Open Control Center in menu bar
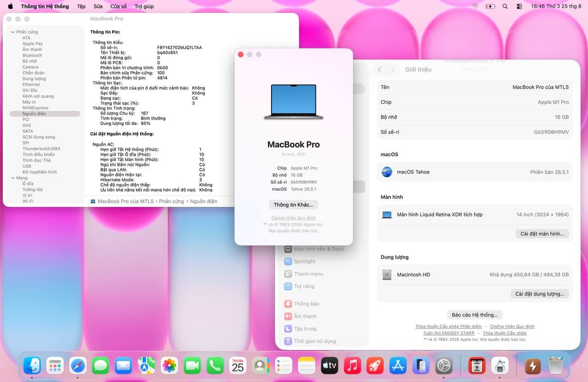Viewport: 588px width, 382px height. click(520, 6)
